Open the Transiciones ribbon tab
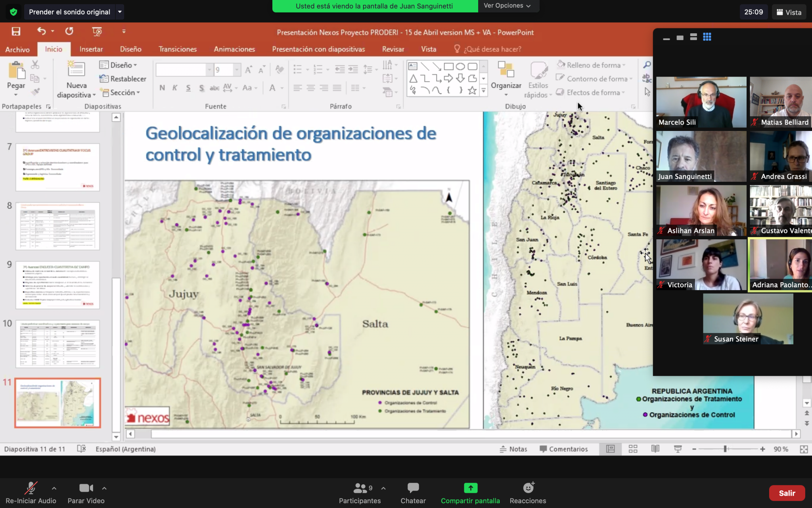 pyautogui.click(x=178, y=49)
